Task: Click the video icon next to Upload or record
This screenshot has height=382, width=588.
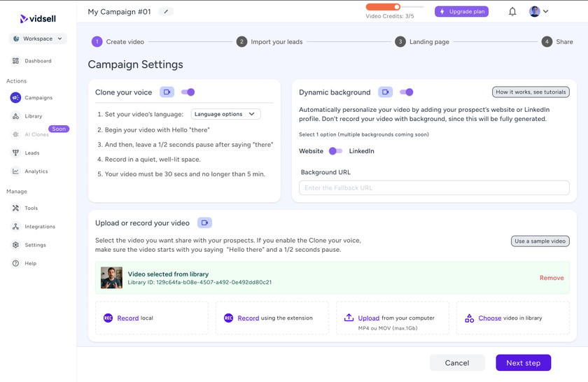Action: click(x=204, y=223)
